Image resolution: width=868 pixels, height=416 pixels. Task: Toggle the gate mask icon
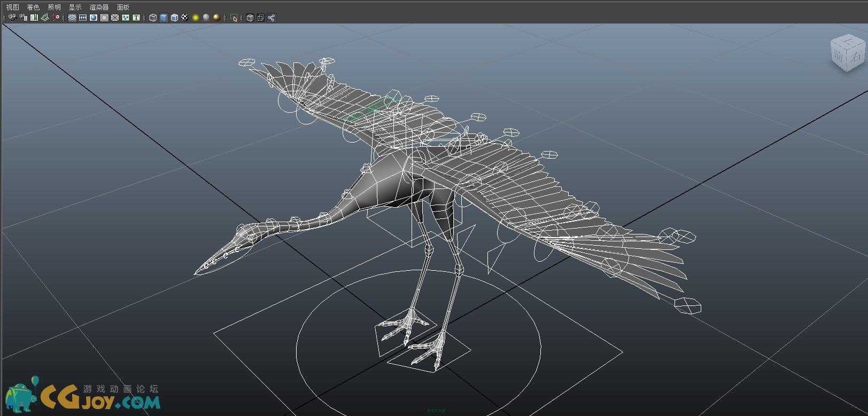(104, 18)
